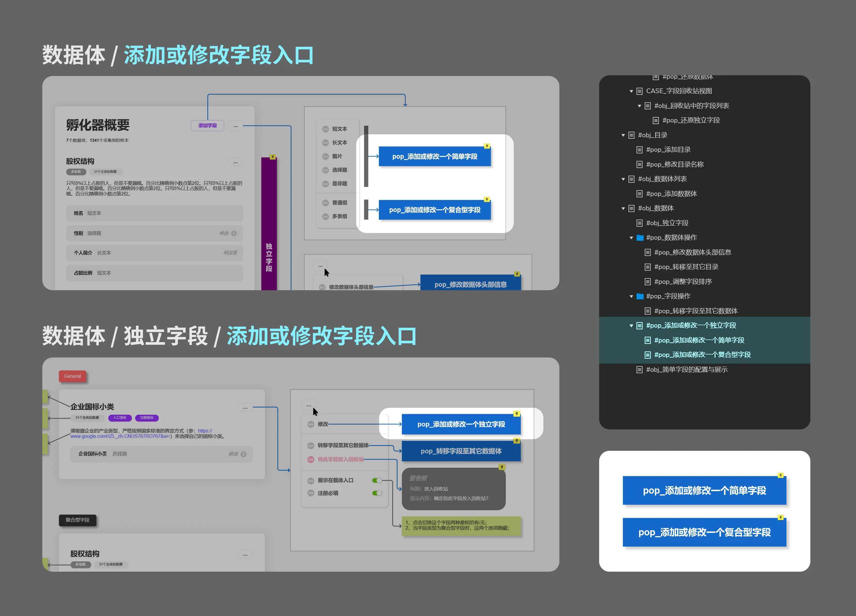856x616 pixels.
Task: Collapse the CASE_字段回收站视图 node
Action: coord(631,91)
